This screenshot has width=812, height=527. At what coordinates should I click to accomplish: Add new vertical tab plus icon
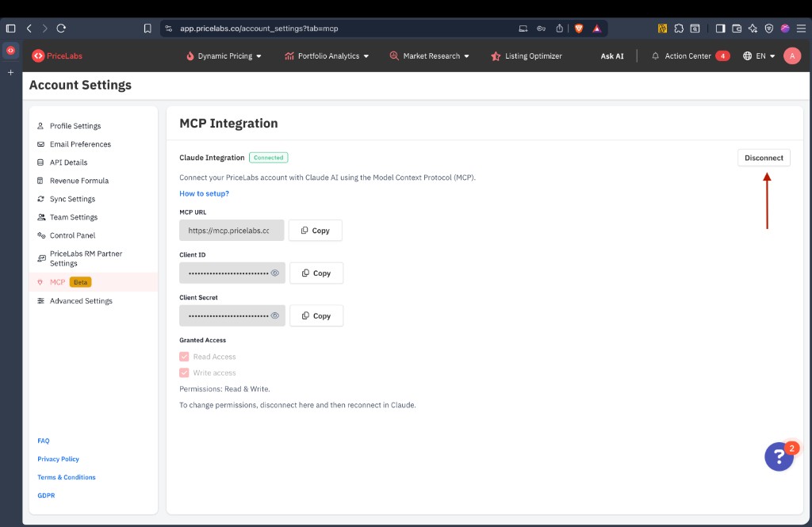point(10,72)
